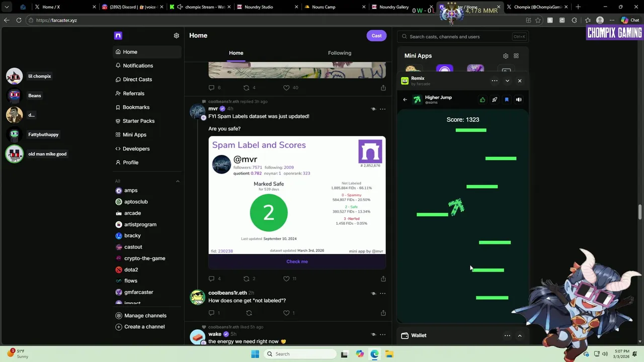Open coolbeans1r.eth profile name link
This screenshot has height=362, width=644.
[227, 293]
